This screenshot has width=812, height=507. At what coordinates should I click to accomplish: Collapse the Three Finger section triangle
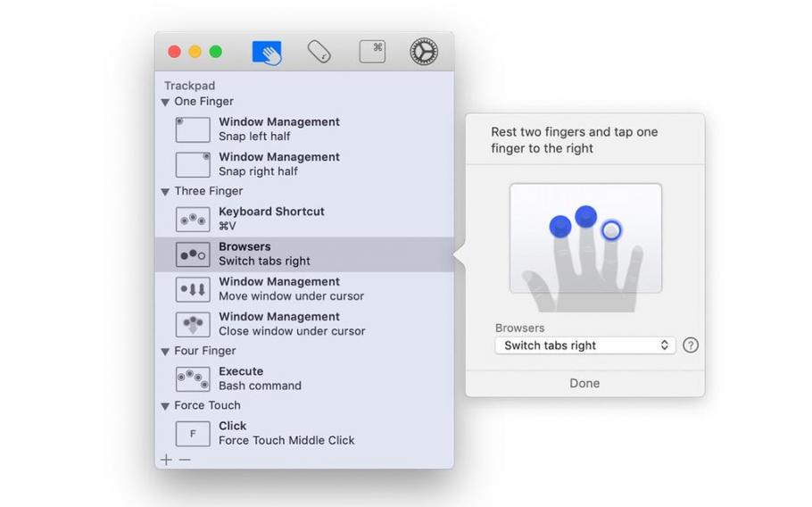click(165, 192)
